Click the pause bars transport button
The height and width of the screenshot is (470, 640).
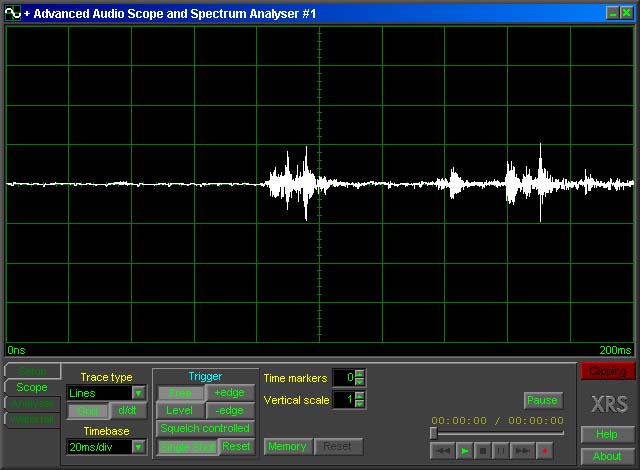click(500, 451)
